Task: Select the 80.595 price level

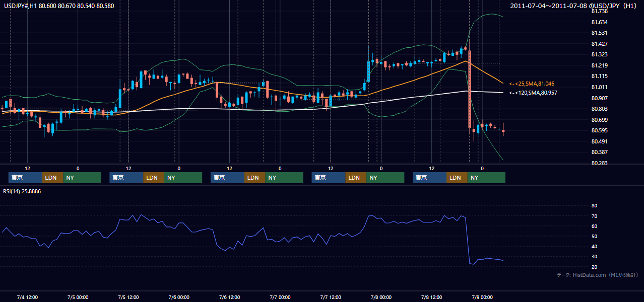Action: point(599,130)
